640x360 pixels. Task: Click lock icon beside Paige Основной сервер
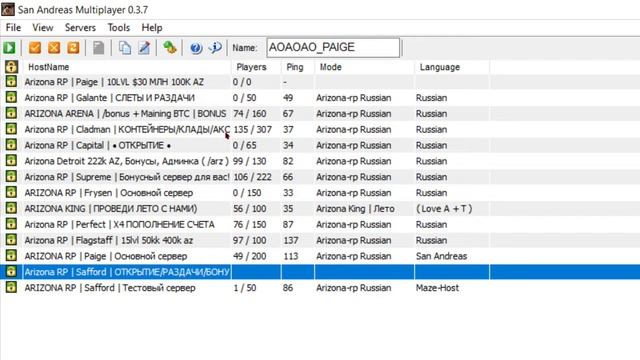coord(11,256)
